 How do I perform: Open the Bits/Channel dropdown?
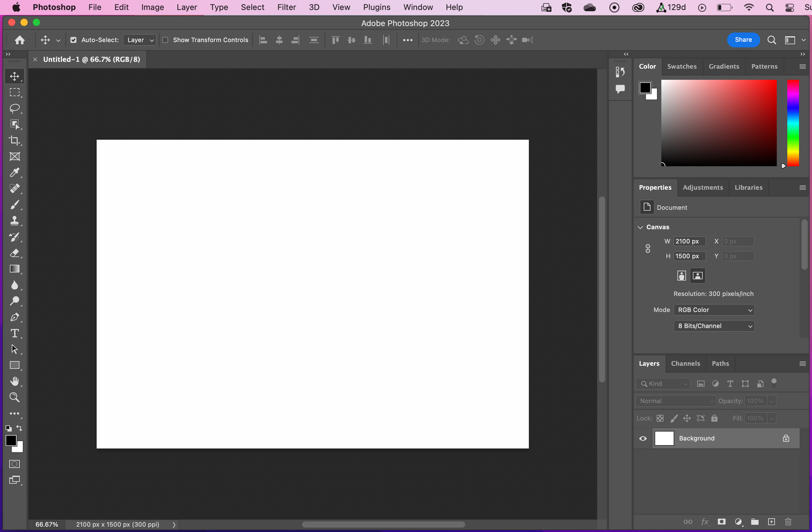coord(713,326)
